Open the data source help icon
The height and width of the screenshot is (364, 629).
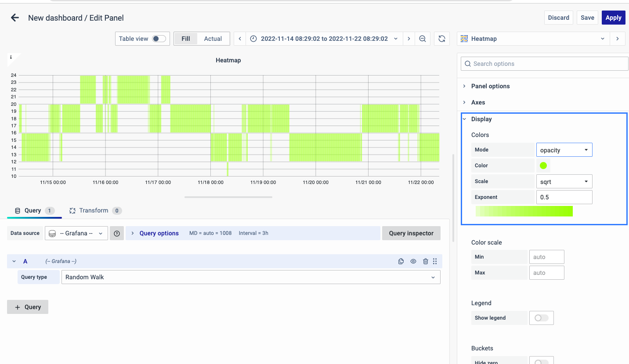coord(117,234)
